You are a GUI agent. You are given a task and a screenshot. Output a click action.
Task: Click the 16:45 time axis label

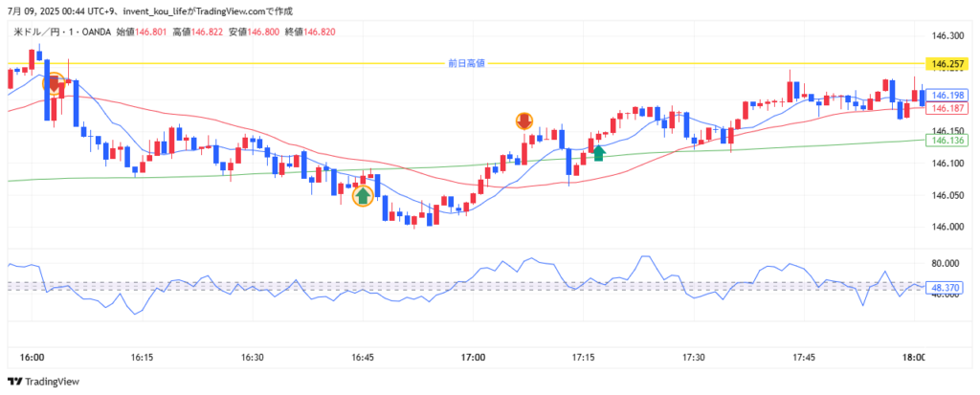[363, 358]
